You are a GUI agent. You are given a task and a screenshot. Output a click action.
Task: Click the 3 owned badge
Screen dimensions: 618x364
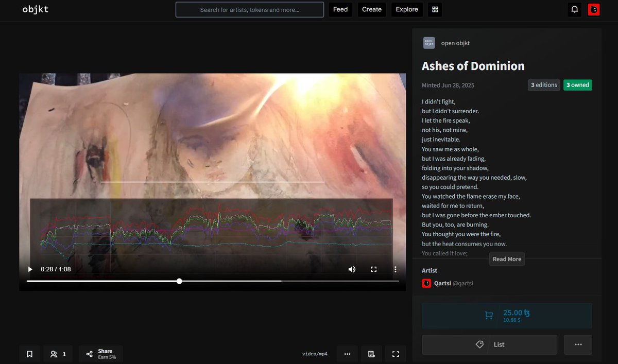click(577, 85)
